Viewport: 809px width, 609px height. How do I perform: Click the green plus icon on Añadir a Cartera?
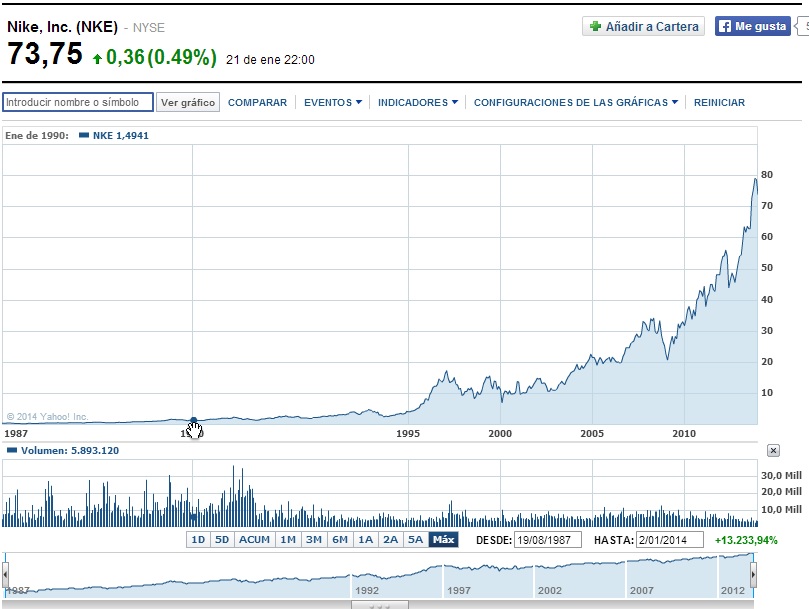coord(595,26)
